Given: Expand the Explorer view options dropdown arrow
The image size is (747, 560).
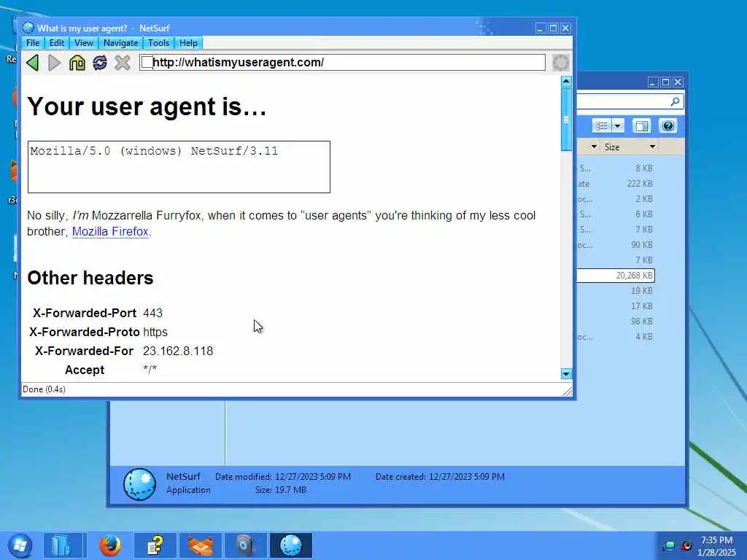Looking at the screenshot, I should tap(618, 125).
